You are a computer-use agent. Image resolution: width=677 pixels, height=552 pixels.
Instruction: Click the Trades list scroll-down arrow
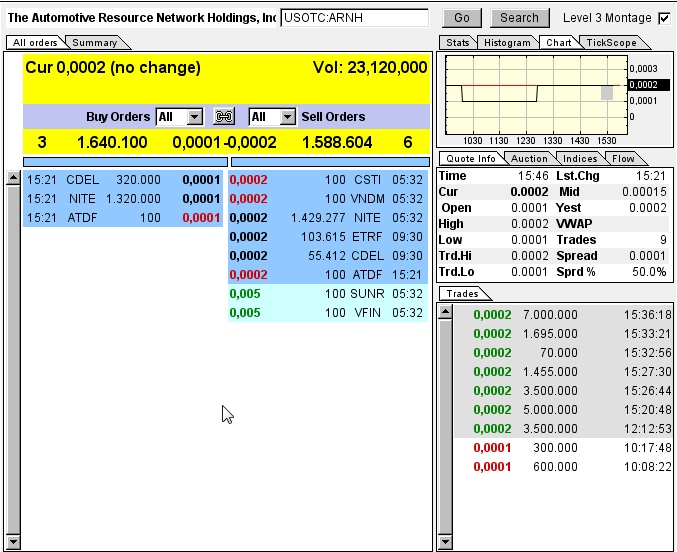pyautogui.click(x=445, y=543)
